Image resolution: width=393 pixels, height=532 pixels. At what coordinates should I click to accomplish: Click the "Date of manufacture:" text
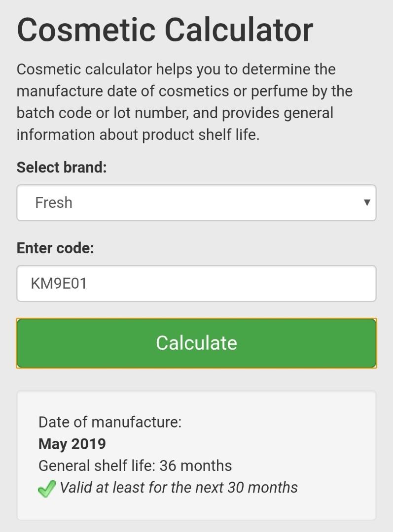coord(110,422)
